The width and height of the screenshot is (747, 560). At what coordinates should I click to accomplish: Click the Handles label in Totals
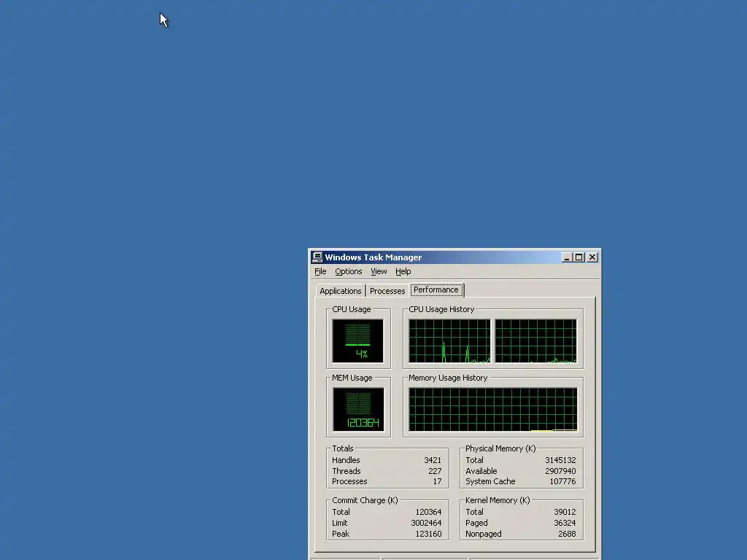[x=346, y=461]
